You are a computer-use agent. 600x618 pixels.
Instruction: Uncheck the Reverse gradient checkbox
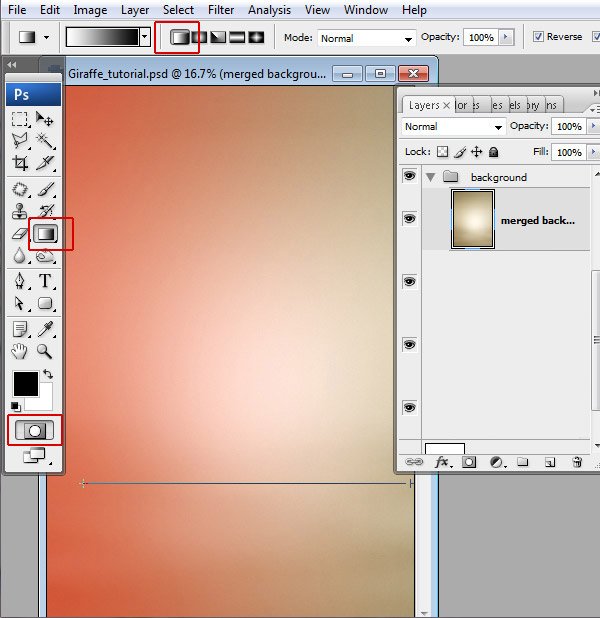tap(538, 37)
